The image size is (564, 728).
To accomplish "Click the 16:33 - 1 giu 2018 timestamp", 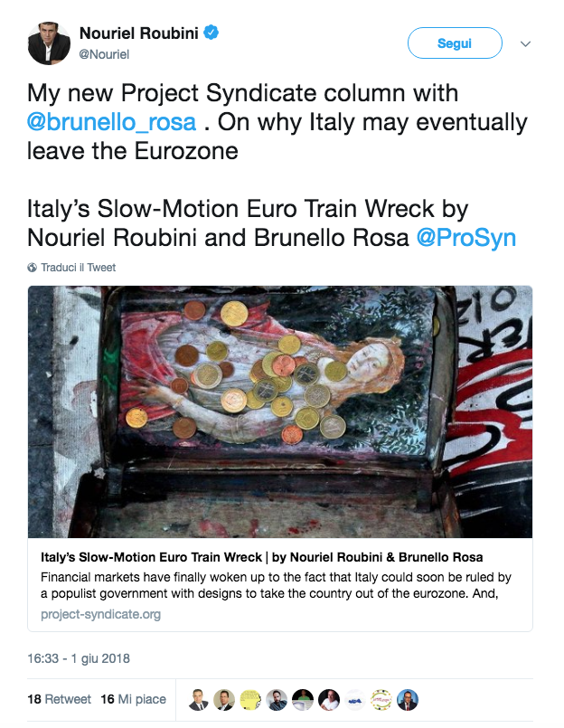I will 79,657.
